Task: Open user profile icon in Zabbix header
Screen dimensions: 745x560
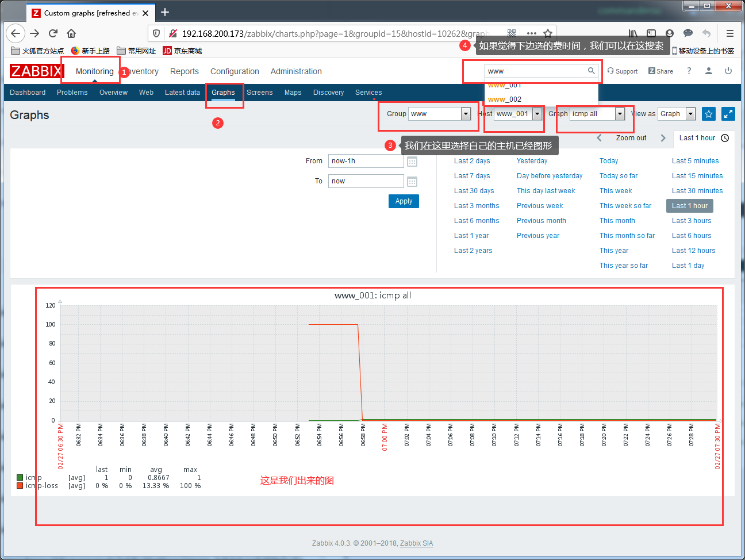Action: [x=709, y=71]
